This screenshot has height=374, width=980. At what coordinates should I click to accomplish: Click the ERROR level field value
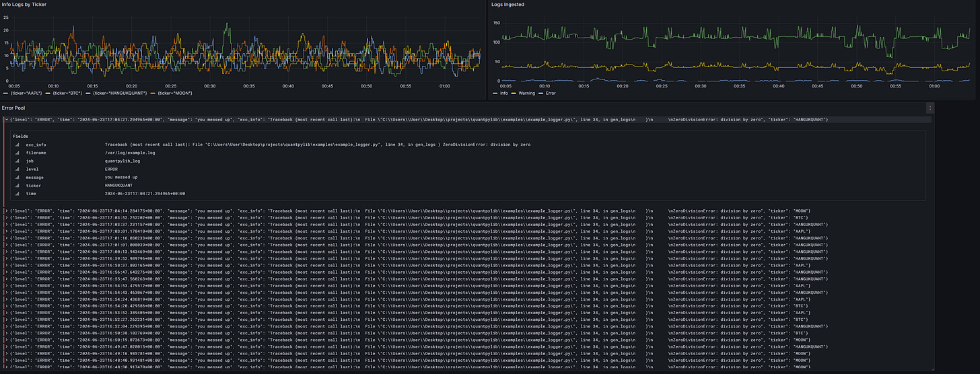[112, 169]
